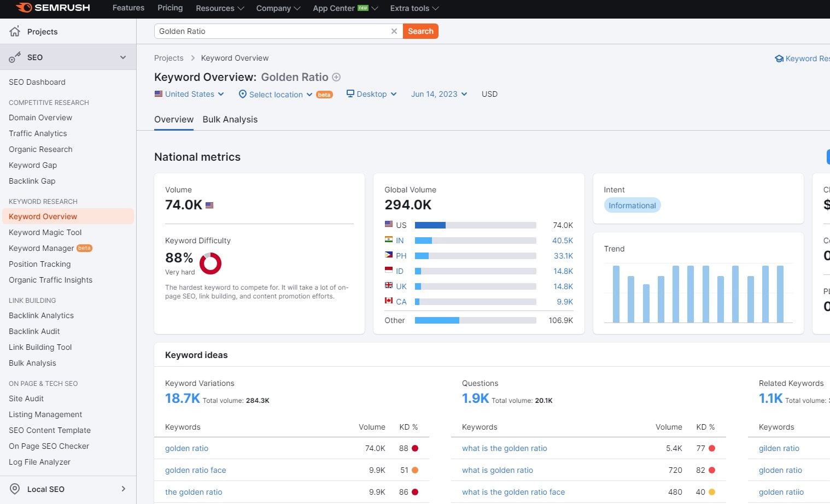This screenshot has width=830, height=504.
Task: Click the Desktop monitor icon
Action: 350,93
